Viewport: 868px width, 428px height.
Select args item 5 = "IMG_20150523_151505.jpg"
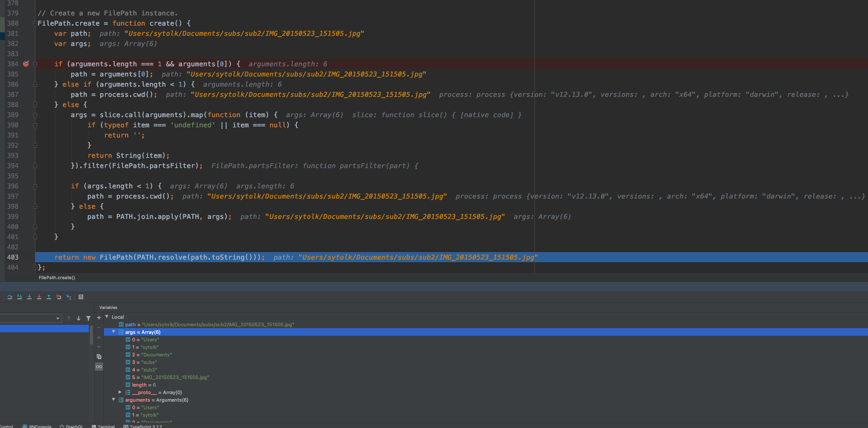point(486,377)
